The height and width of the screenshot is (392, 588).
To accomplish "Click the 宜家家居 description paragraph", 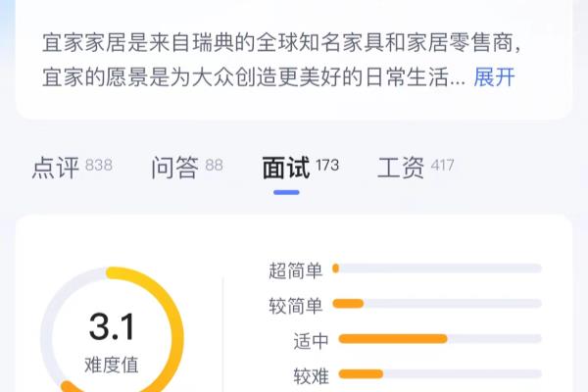I will pyautogui.click(x=281, y=60).
